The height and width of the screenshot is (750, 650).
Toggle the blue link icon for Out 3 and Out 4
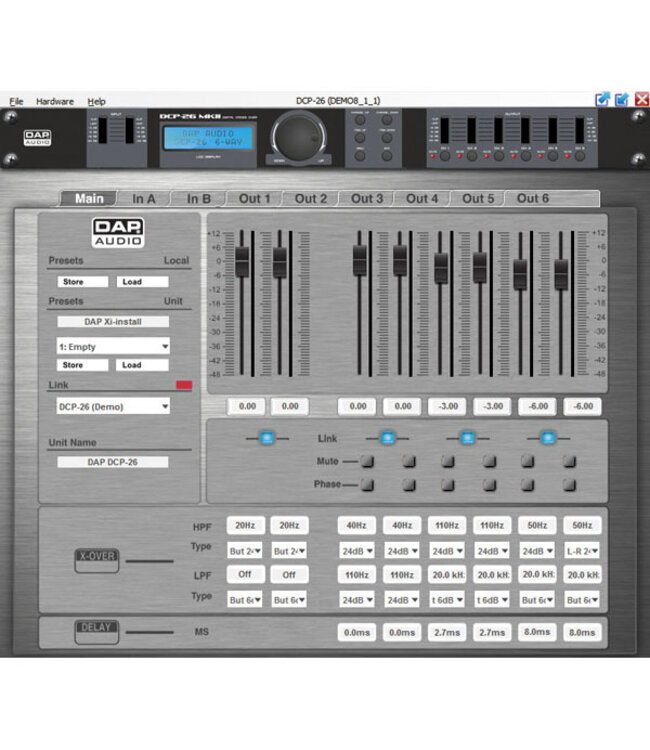pos(467,438)
